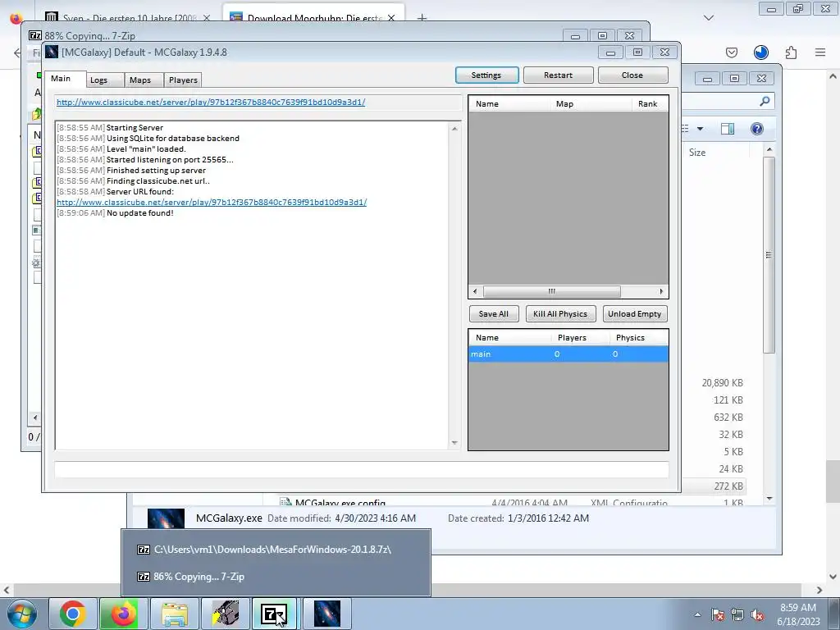This screenshot has width=840, height=630.
Task: Open Google Chrome from the taskbar
Action: [x=73, y=614]
